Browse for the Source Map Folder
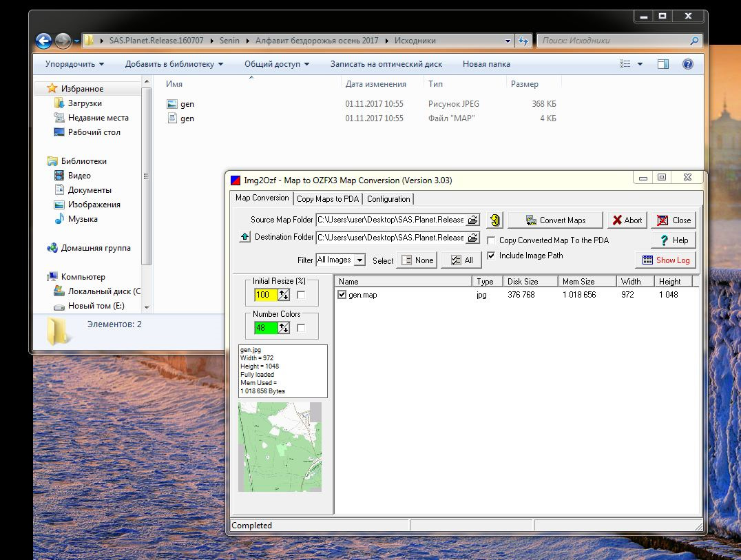 pyautogui.click(x=472, y=220)
